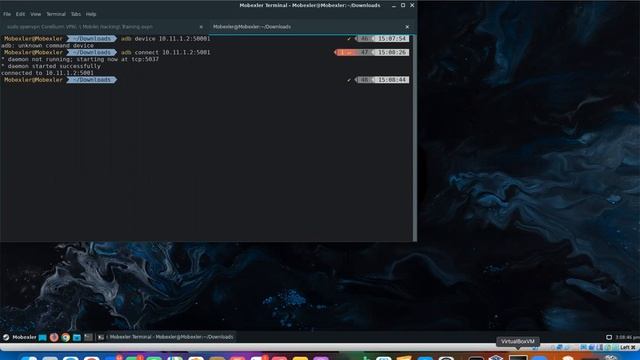
Task: Click the 15:08:44 timestamp on the last prompt
Action: click(x=392, y=80)
